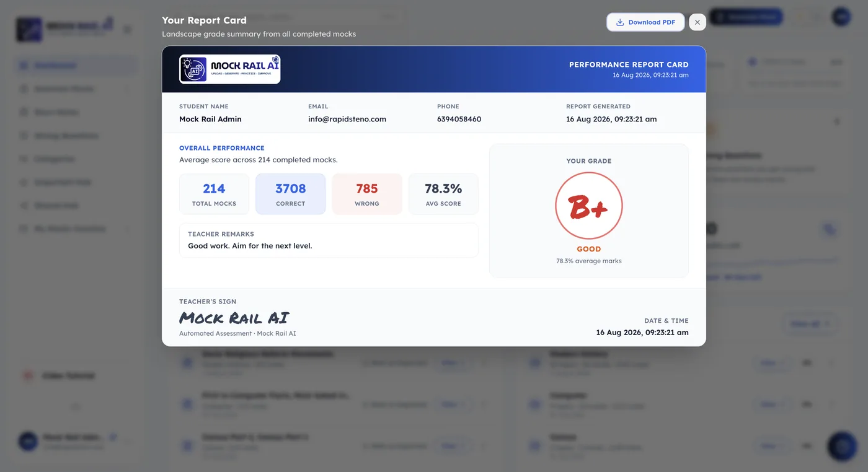Open Dashboard in the blurred sidebar
The width and height of the screenshot is (868, 472).
coord(76,66)
